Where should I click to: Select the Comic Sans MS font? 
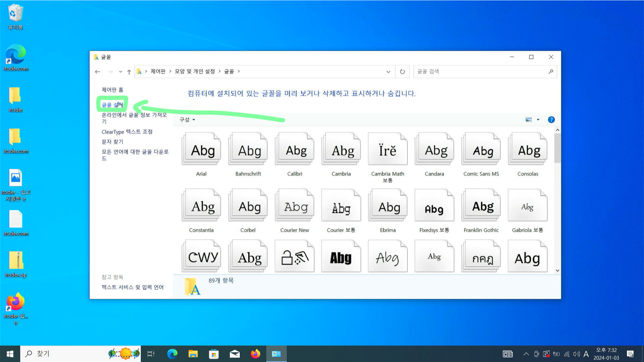[481, 151]
